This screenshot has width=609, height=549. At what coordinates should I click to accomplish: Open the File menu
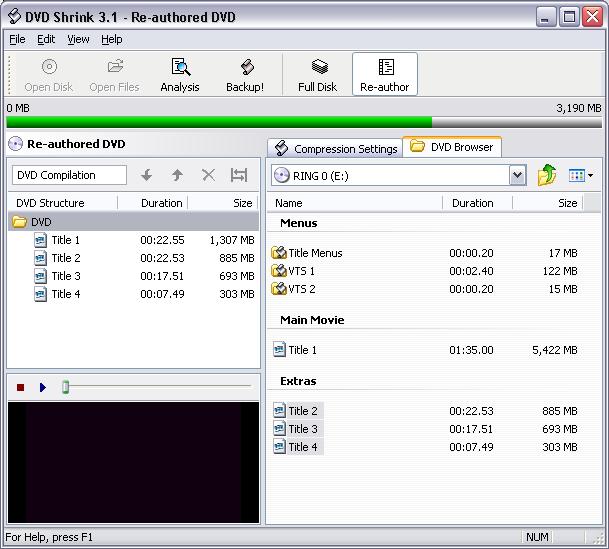(x=17, y=39)
